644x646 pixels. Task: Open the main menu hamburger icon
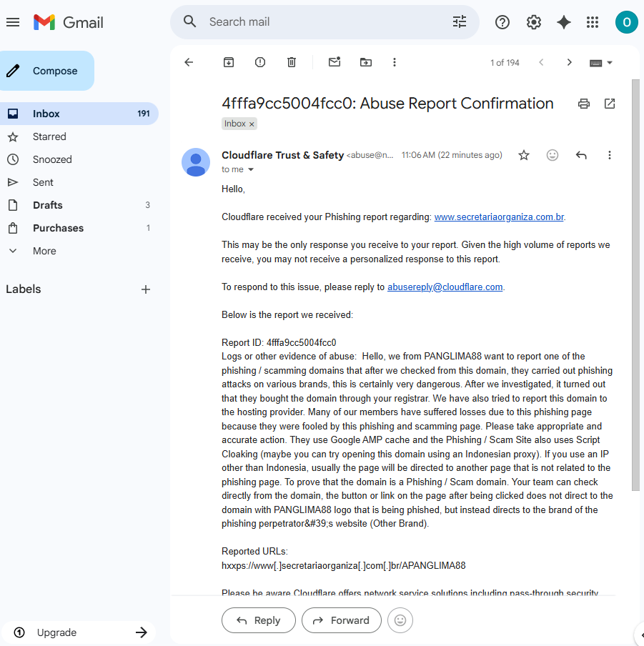(x=13, y=22)
